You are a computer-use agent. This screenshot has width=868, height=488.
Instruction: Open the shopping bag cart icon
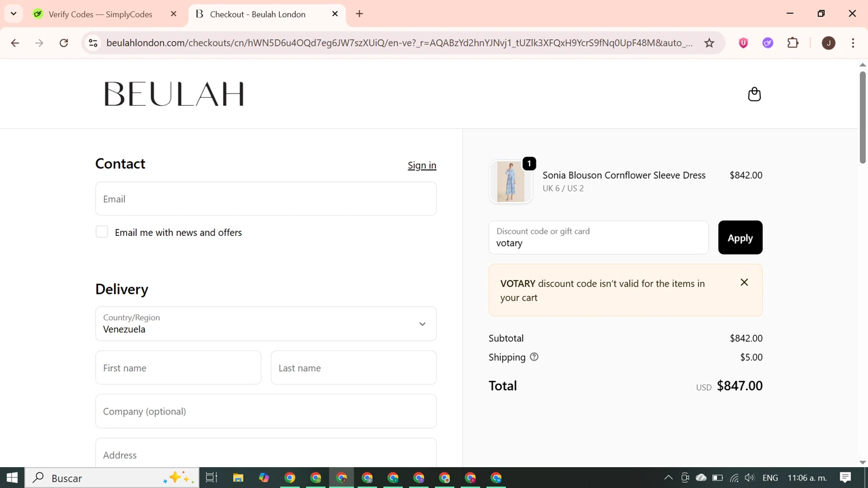pos(754,94)
